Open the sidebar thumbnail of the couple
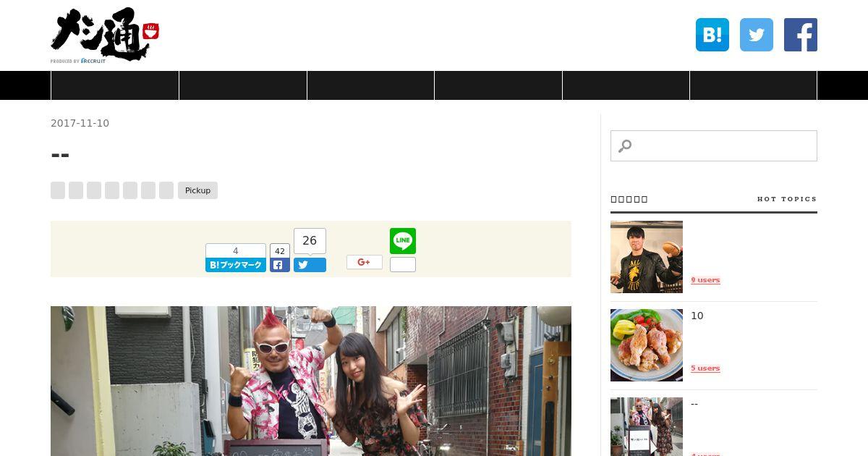 pos(647,426)
